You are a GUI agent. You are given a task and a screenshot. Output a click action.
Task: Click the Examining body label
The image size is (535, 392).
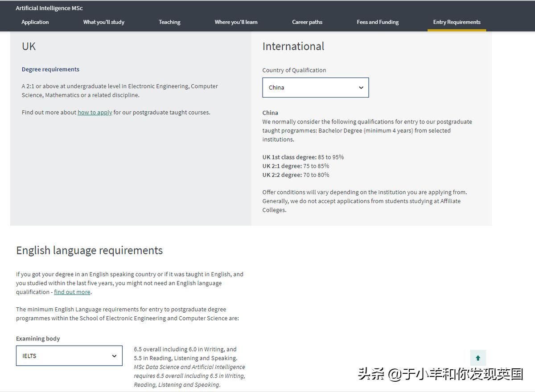coord(38,339)
